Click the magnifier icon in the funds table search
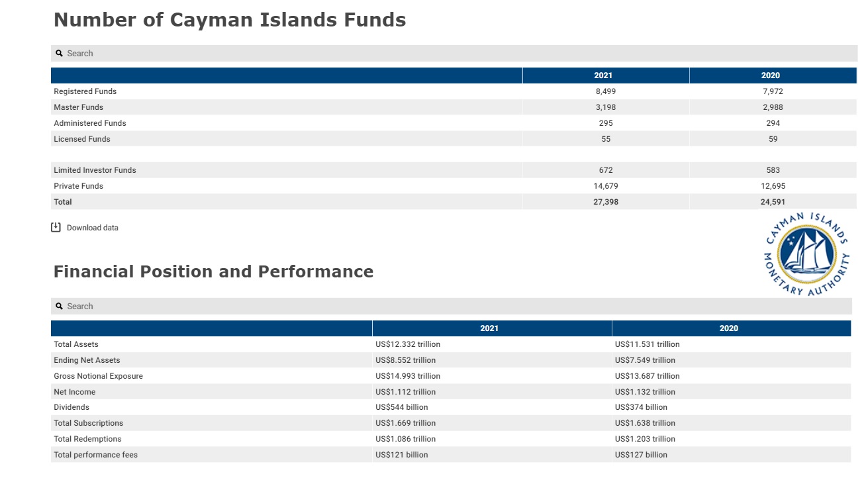868x478 pixels. pos(59,54)
